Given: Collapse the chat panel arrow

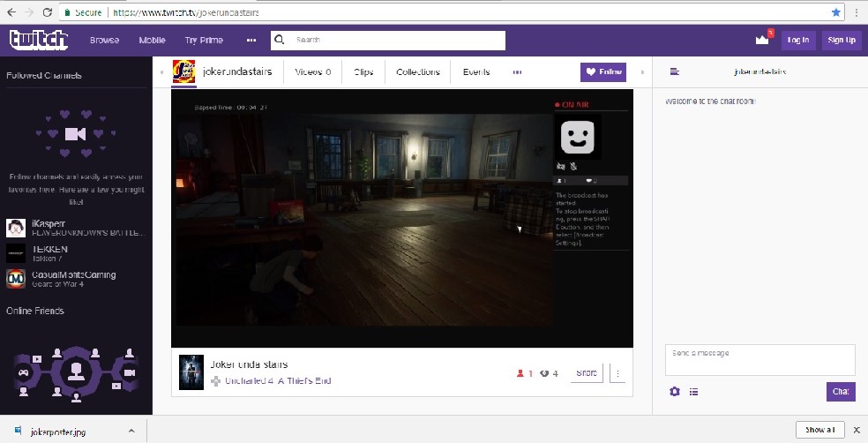Looking at the screenshot, I should (x=642, y=72).
